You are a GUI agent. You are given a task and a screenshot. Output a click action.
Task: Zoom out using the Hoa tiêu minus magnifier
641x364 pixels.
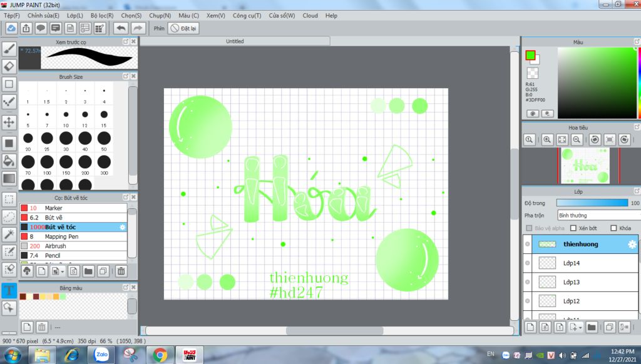577,139
